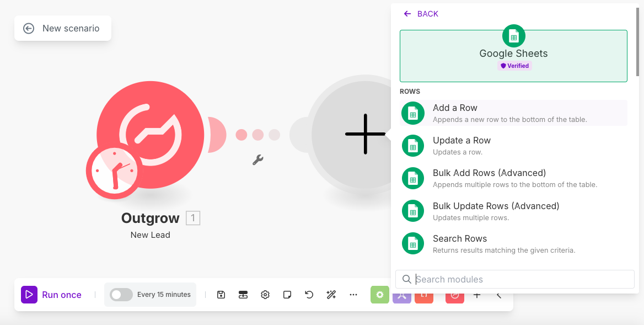Click the auto-align magic wand icon

[331, 295]
